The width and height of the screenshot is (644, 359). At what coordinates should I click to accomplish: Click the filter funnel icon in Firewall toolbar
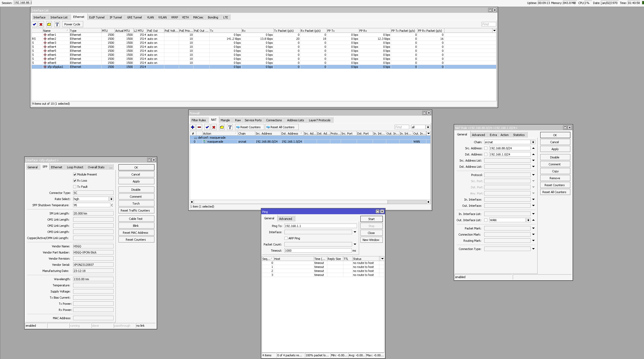click(x=230, y=127)
